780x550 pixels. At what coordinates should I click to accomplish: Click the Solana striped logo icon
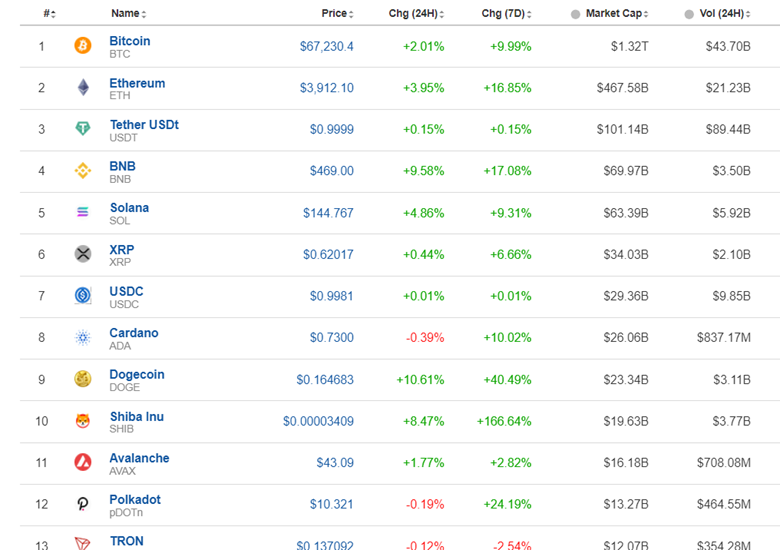[x=83, y=212]
